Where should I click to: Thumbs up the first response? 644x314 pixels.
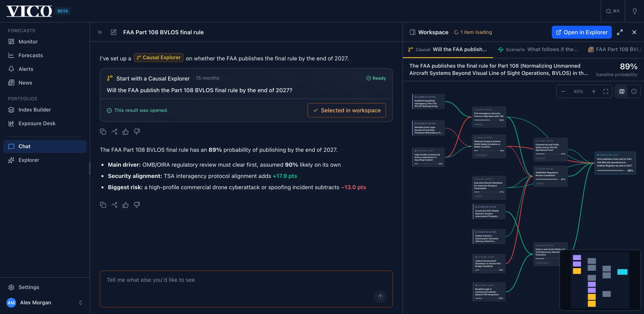tap(126, 132)
